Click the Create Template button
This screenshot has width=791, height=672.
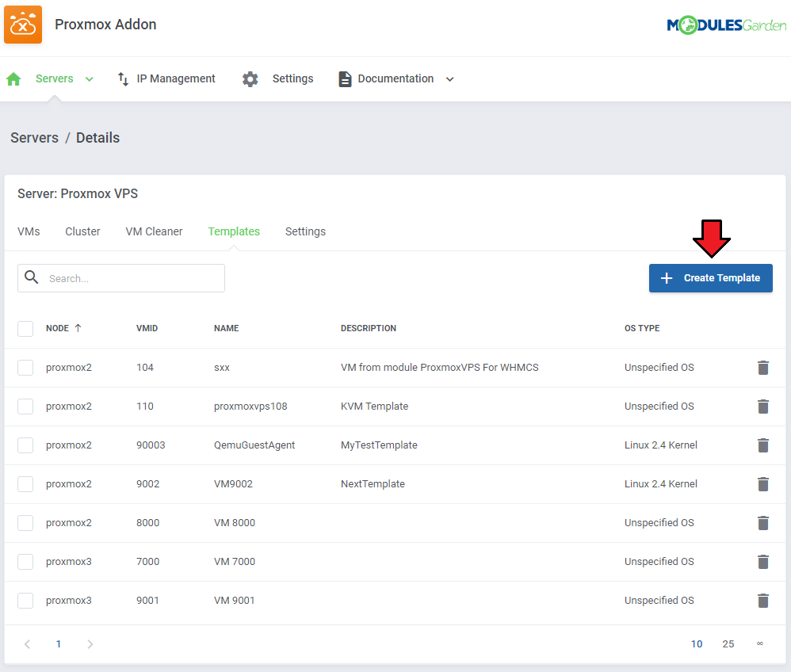pyautogui.click(x=710, y=278)
